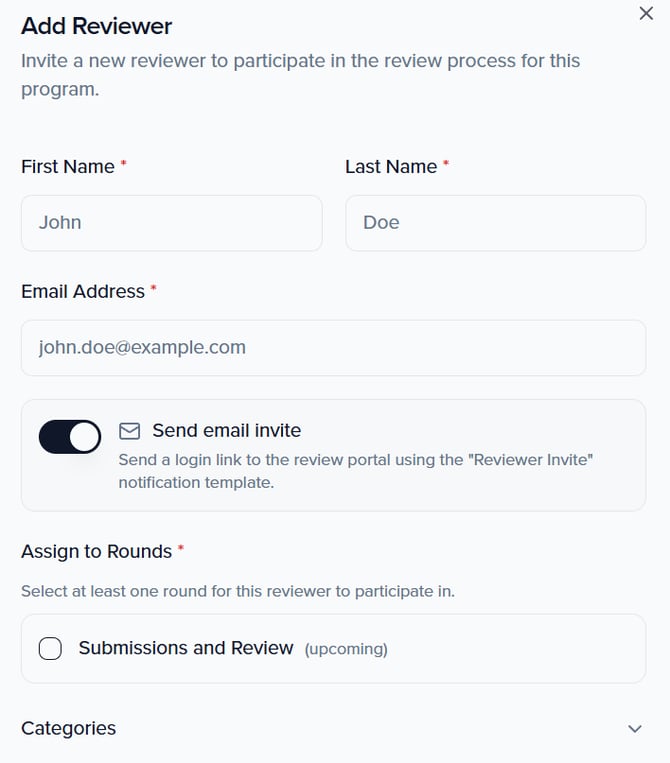Click the Send email invite label text
This screenshot has height=763, width=670.
point(226,431)
